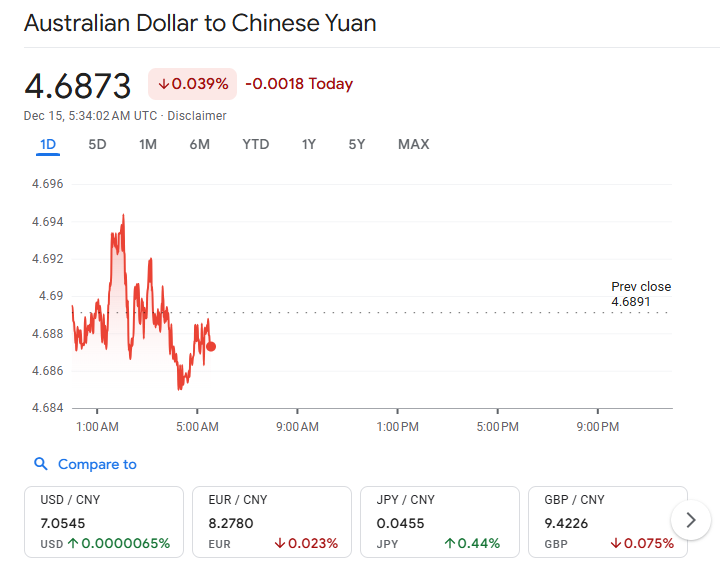Open the Disclaimer link
This screenshot has width=720, height=575.
click(x=197, y=116)
